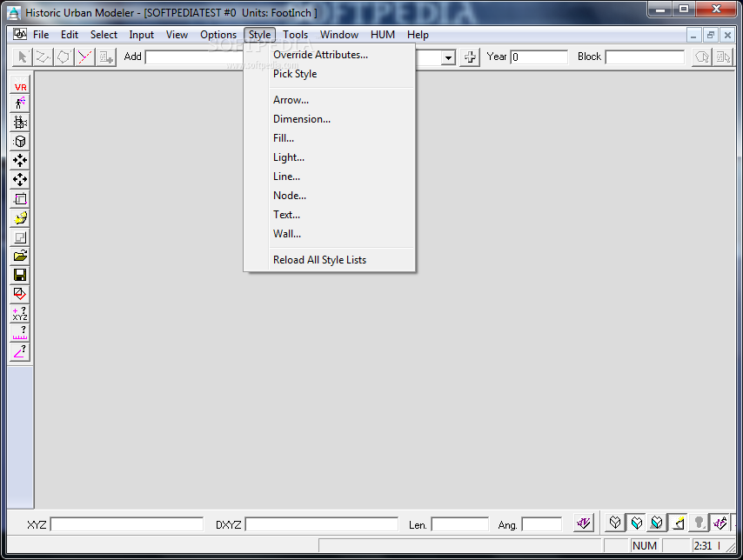
Task: Choose the polyline selection tool
Action: point(44,57)
